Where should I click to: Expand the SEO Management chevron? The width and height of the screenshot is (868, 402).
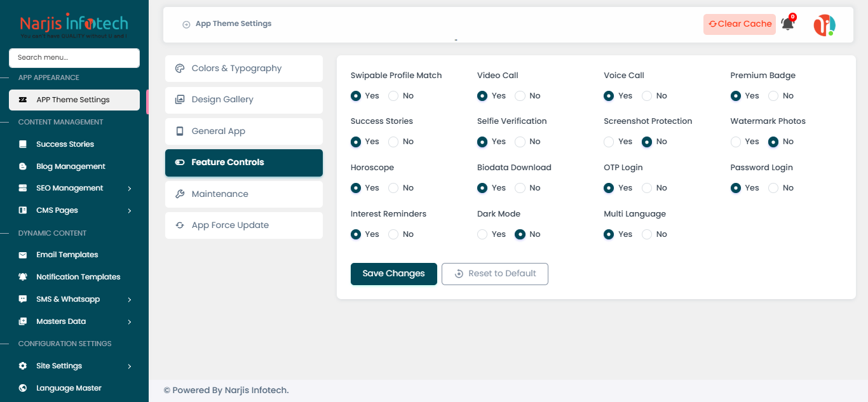coord(130,189)
